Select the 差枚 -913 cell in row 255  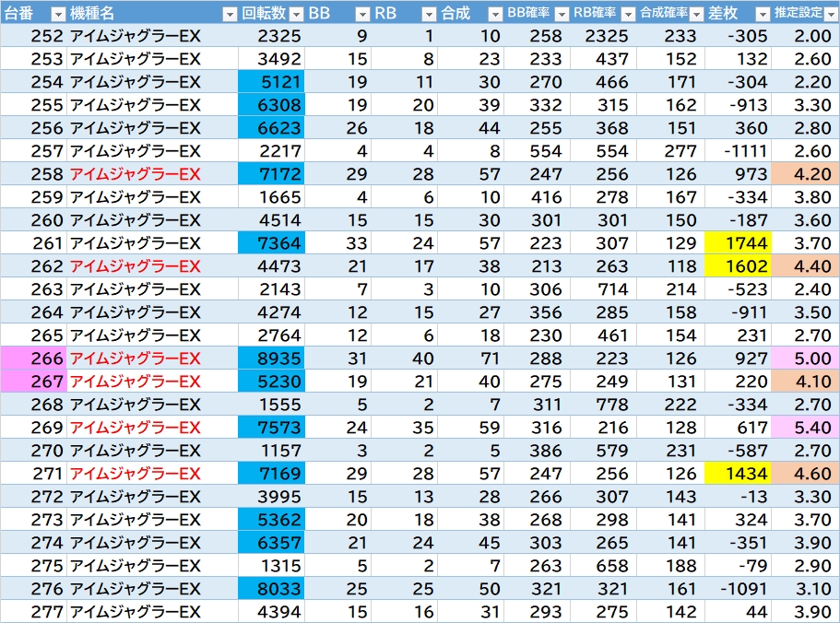click(x=738, y=105)
